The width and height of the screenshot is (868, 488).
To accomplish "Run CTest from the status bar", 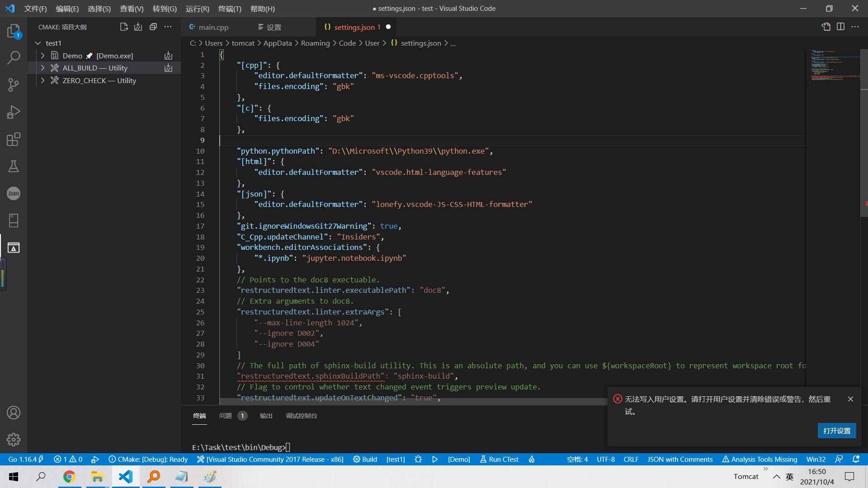I will 499,459.
